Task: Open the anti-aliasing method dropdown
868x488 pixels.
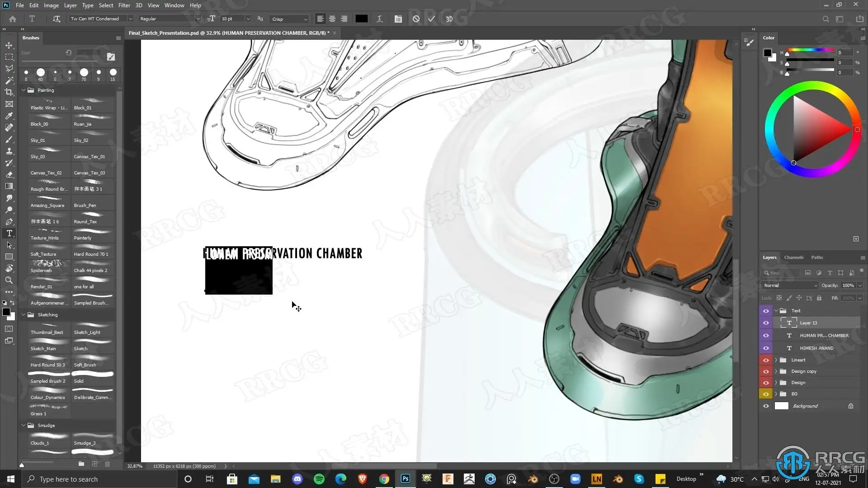Action: 289,19
